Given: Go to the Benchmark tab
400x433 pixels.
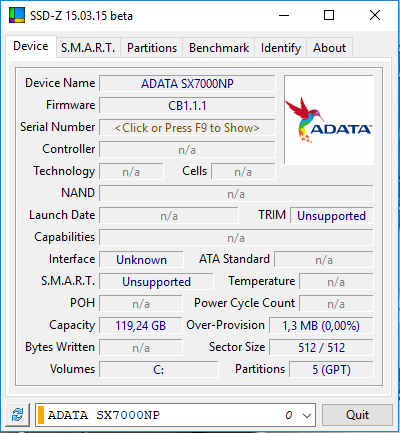Looking at the screenshot, I should (219, 48).
